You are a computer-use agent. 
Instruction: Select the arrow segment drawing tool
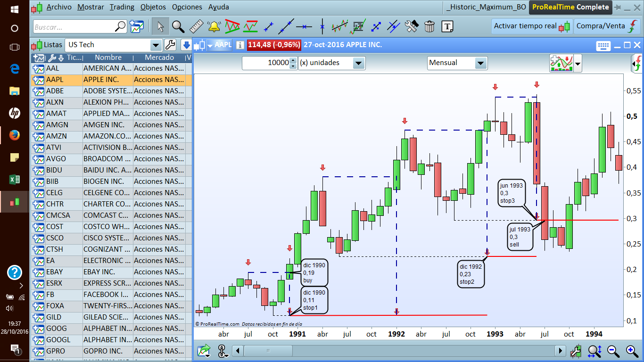point(376,26)
